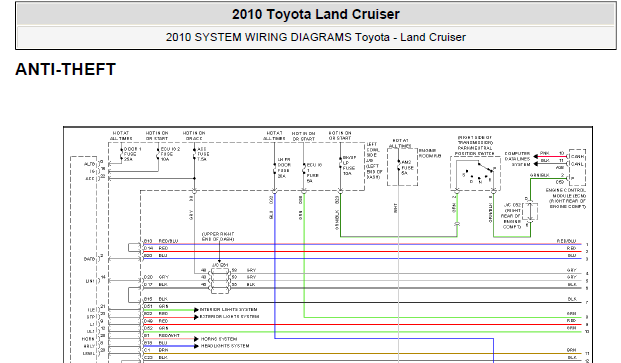Screen dimensions: 621x363
Task: Click the CANH terminal label
Action: click(x=577, y=156)
